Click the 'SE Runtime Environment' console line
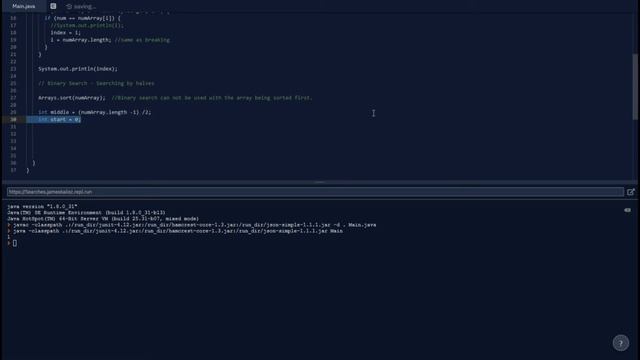640x360 pixels. pyautogui.click(x=86, y=213)
